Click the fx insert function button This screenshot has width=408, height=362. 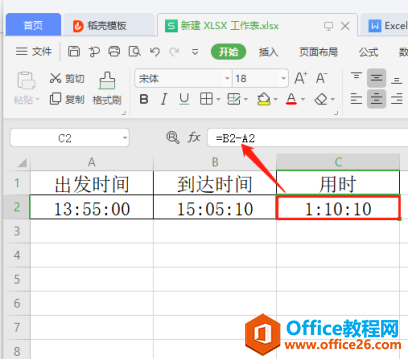pyautogui.click(x=194, y=137)
